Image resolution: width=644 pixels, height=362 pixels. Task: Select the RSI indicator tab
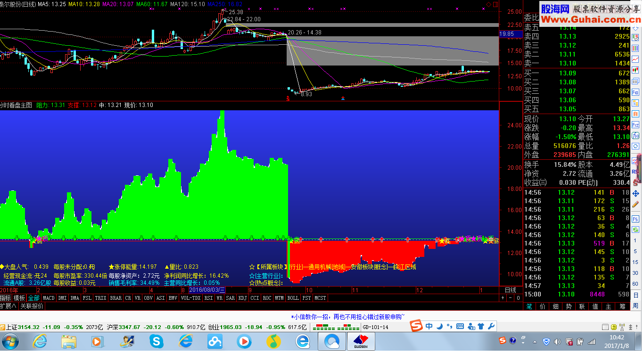208,298
